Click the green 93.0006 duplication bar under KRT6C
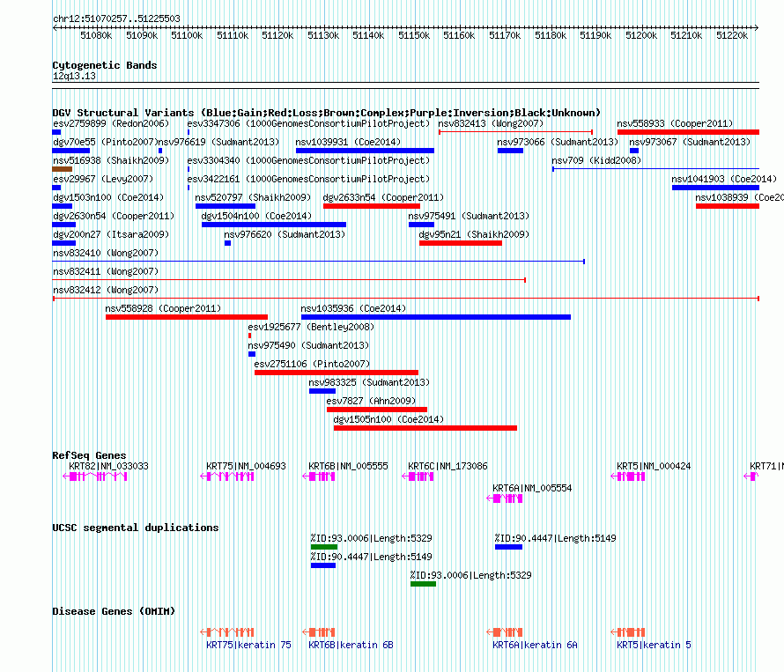 pos(423,584)
